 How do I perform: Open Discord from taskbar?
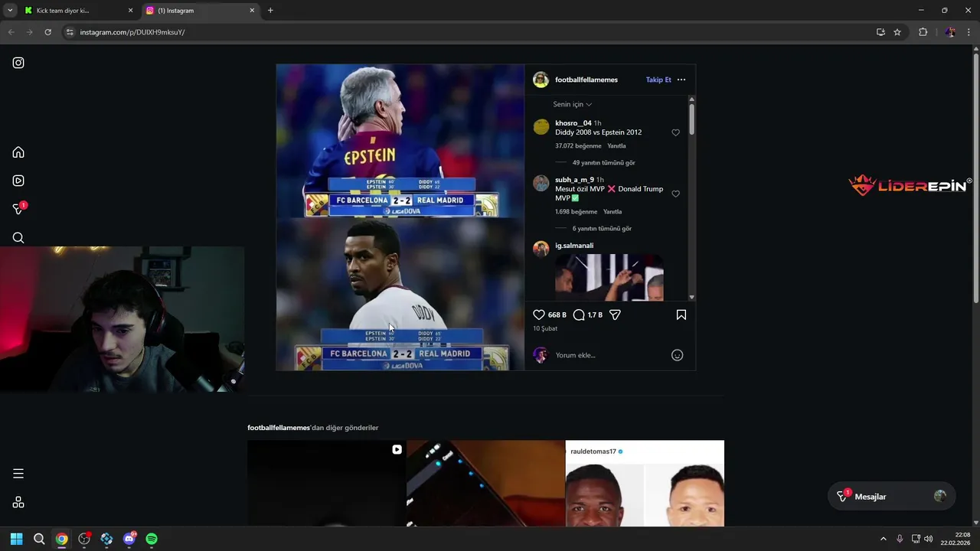click(x=129, y=539)
